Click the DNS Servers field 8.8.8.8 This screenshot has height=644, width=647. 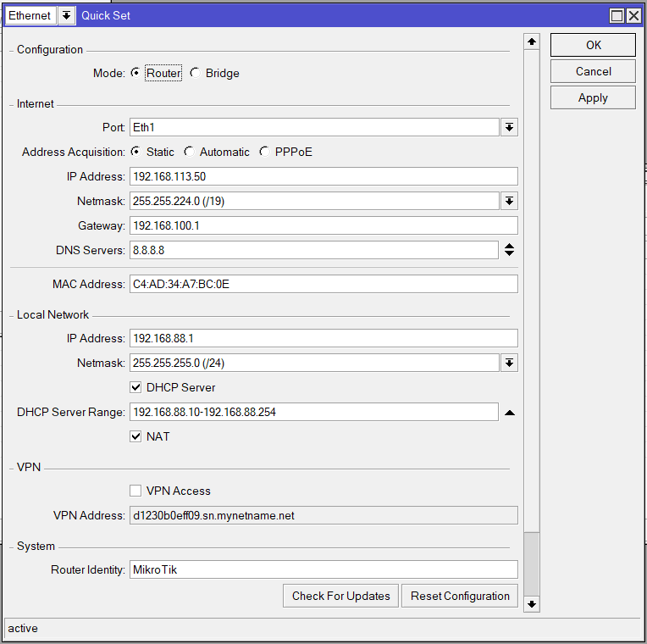pyautogui.click(x=314, y=250)
